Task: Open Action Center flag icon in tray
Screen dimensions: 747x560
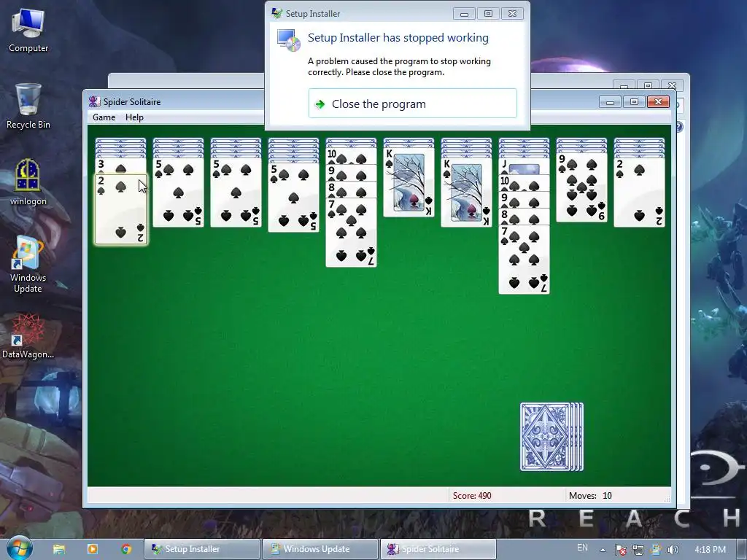Action: 620,550
